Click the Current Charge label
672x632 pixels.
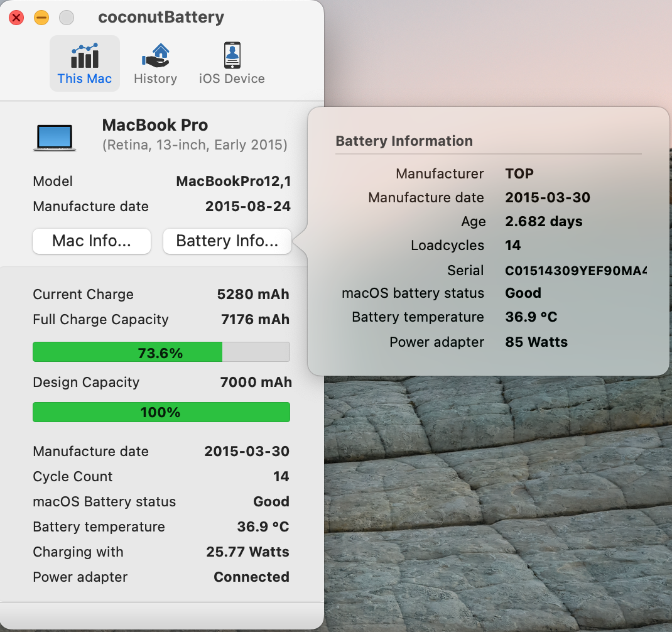(83, 295)
